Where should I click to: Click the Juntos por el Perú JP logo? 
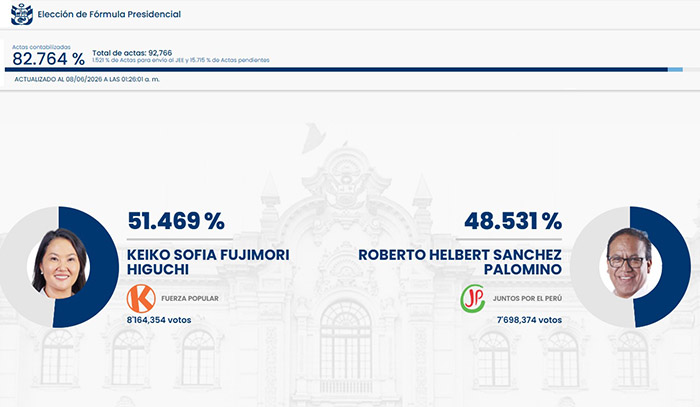click(x=473, y=299)
